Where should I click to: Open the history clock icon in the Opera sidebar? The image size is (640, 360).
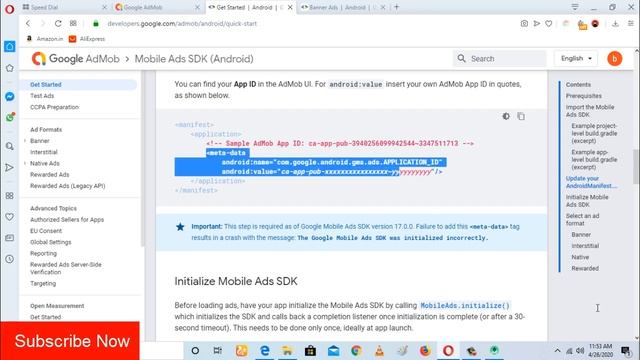pyautogui.click(x=10, y=259)
